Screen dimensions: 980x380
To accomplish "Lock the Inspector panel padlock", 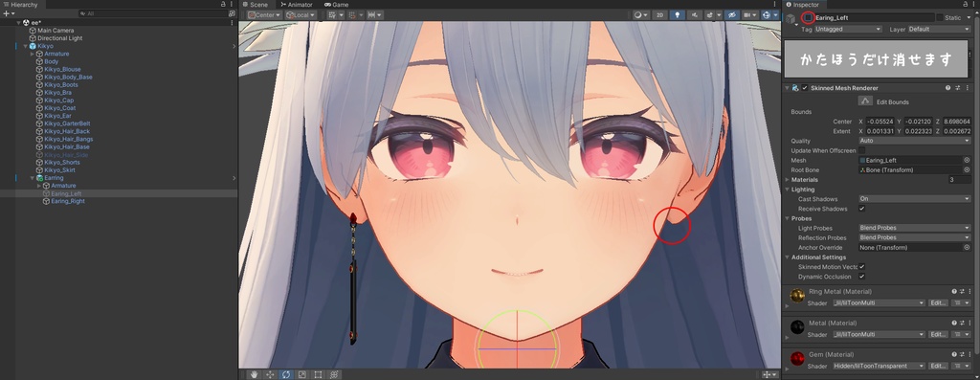I will click(x=967, y=5).
